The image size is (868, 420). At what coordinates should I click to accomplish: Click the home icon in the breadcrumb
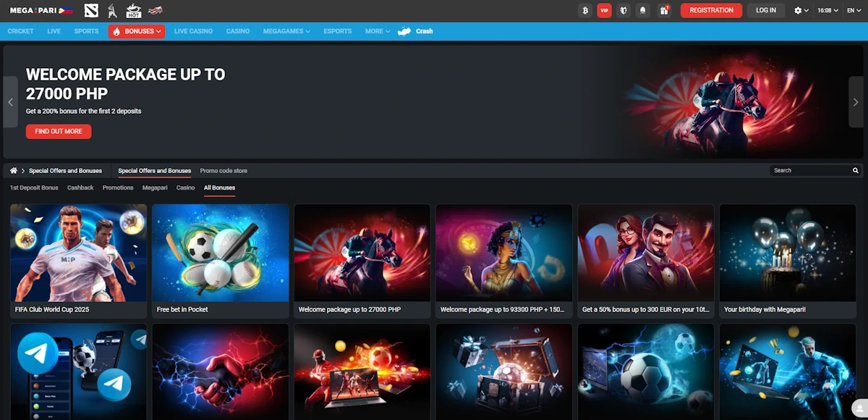pyautogui.click(x=13, y=171)
